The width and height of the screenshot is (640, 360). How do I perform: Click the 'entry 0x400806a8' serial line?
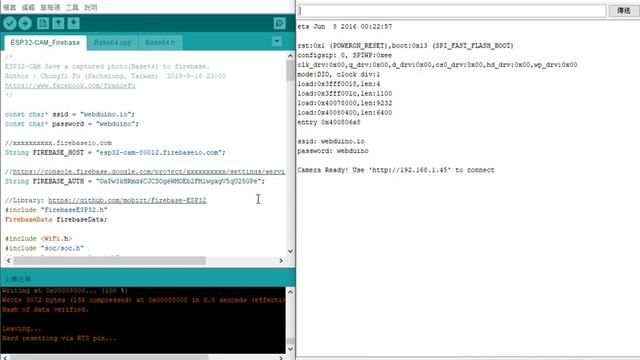tap(329, 122)
